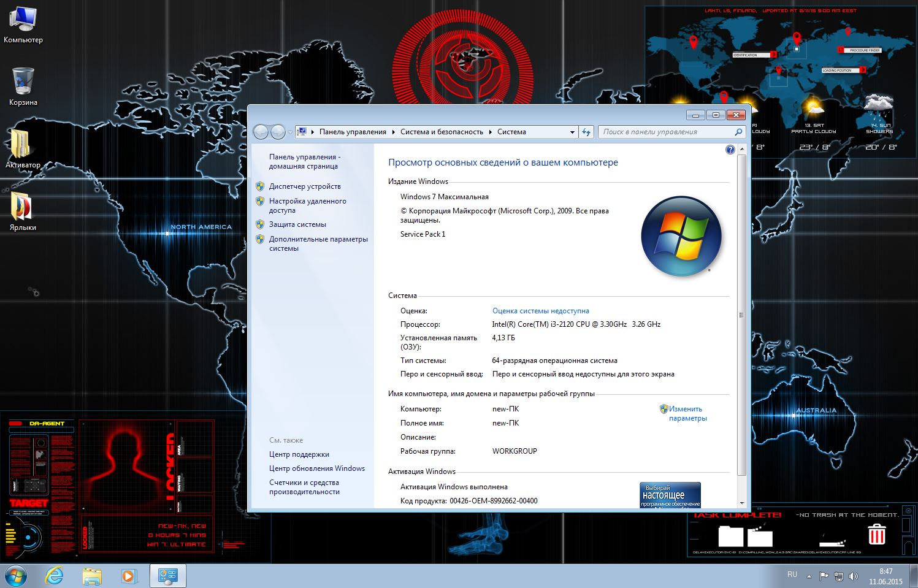Expand the root breadcrumb arrow before Панель управления
This screenshot has width=918, height=588.
312,132
